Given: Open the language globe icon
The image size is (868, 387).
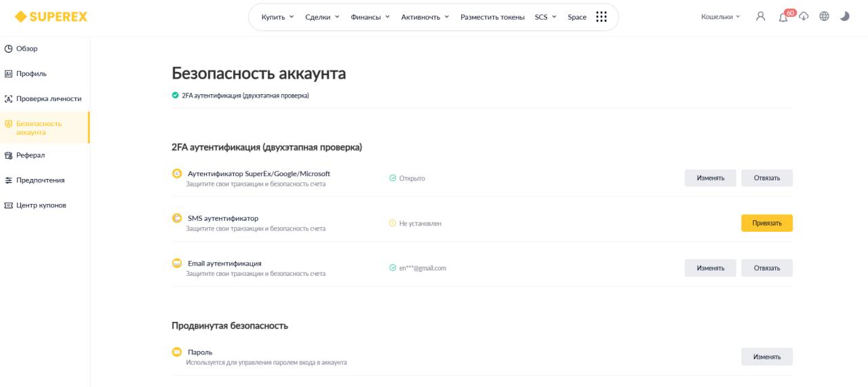Looking at the screenshot, I should [824, 16].
